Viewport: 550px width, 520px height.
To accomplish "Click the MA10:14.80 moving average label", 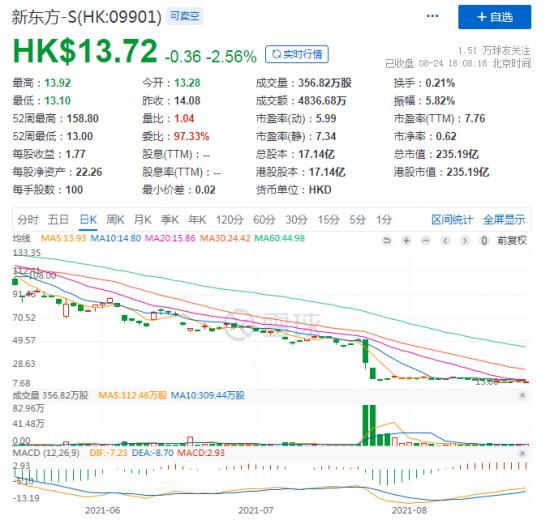I will 116,238.
